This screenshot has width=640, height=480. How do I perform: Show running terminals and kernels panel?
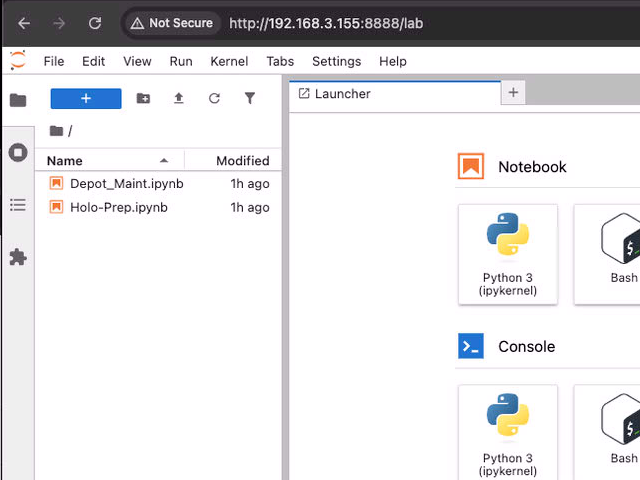tap(18, 153)
